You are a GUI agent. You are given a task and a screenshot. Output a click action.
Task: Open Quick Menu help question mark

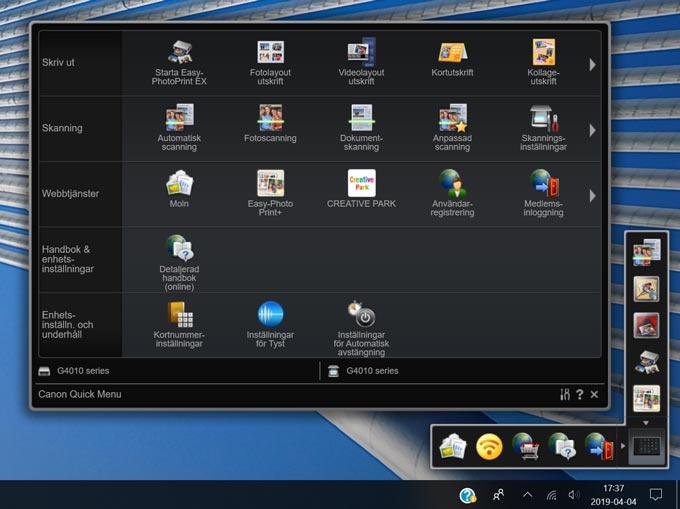point(580,395)
